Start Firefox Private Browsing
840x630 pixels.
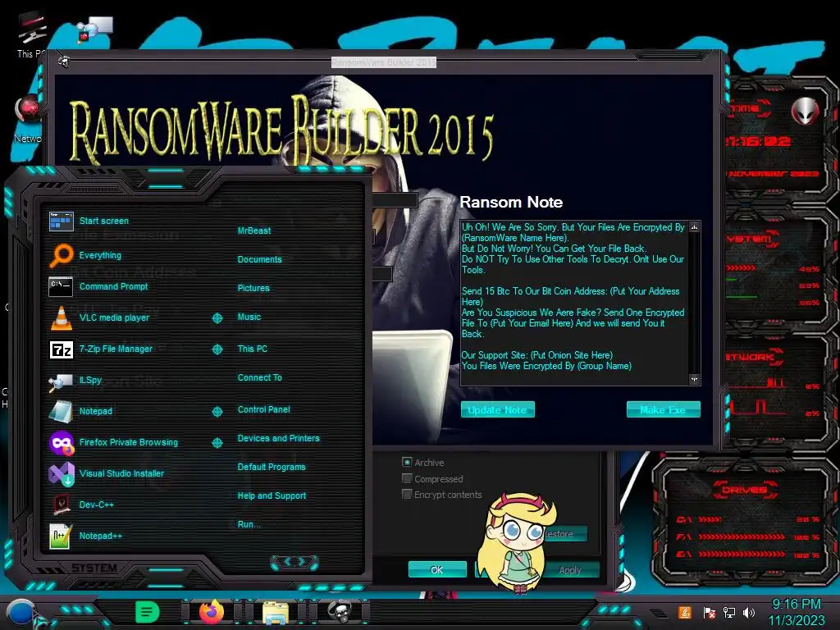[x=113, y=442]
